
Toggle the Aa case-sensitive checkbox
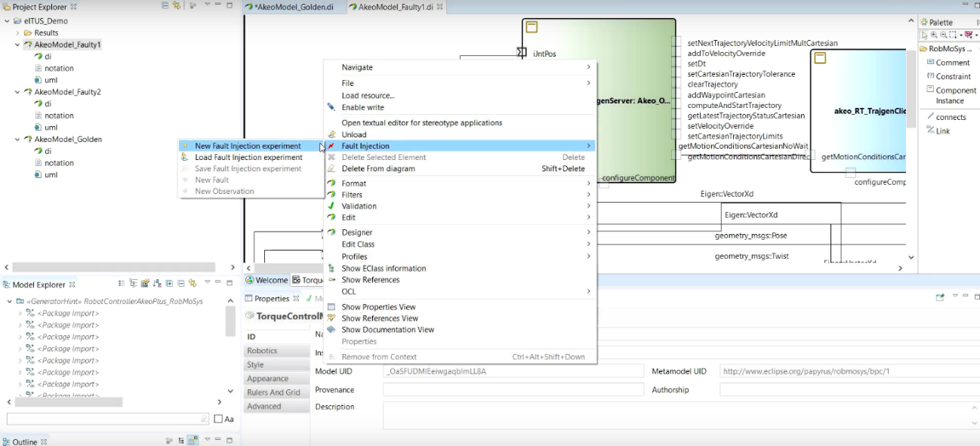pyautogui.click(x=218, y=419)
